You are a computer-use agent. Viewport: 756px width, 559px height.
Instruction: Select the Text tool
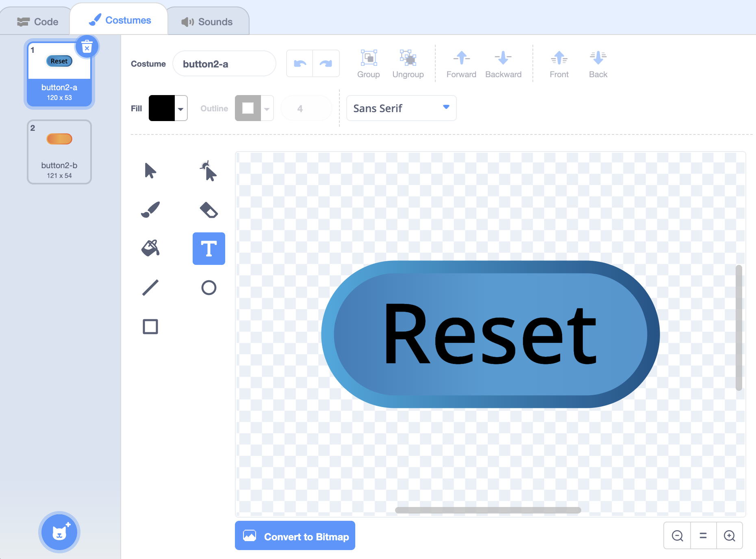pos(209,248)
